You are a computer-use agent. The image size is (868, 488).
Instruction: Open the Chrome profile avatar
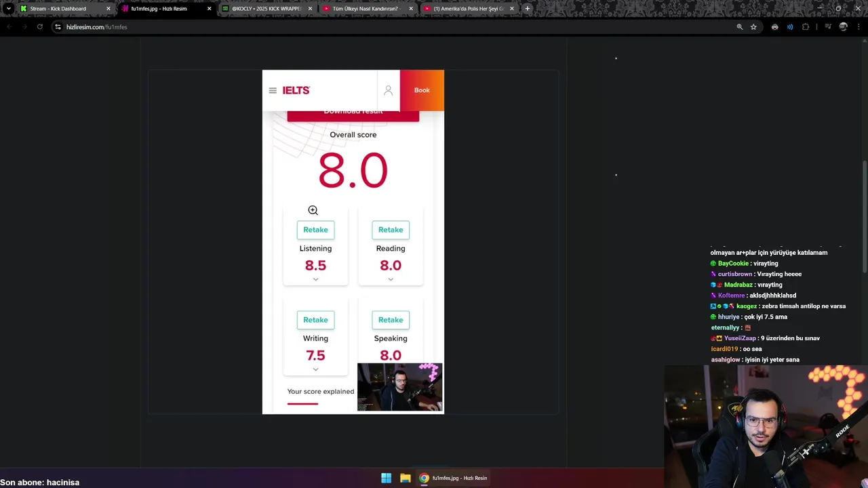[x=844, y=27]
